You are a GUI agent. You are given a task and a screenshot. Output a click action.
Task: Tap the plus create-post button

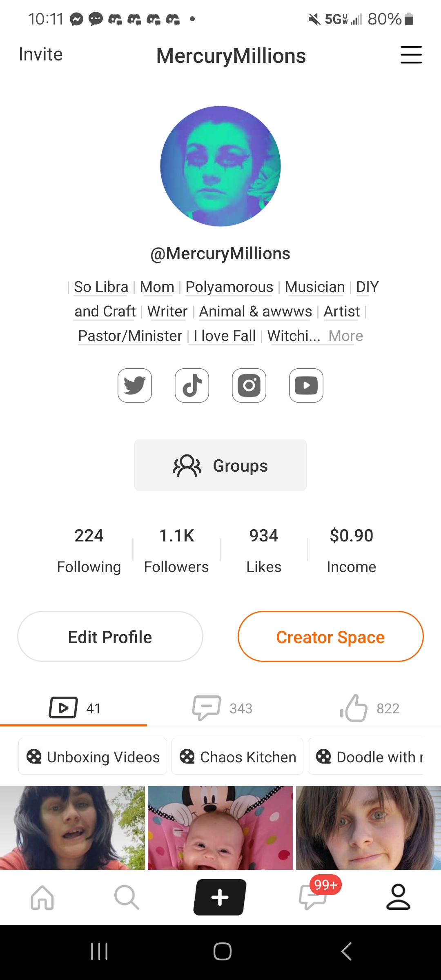click(220, 897)
